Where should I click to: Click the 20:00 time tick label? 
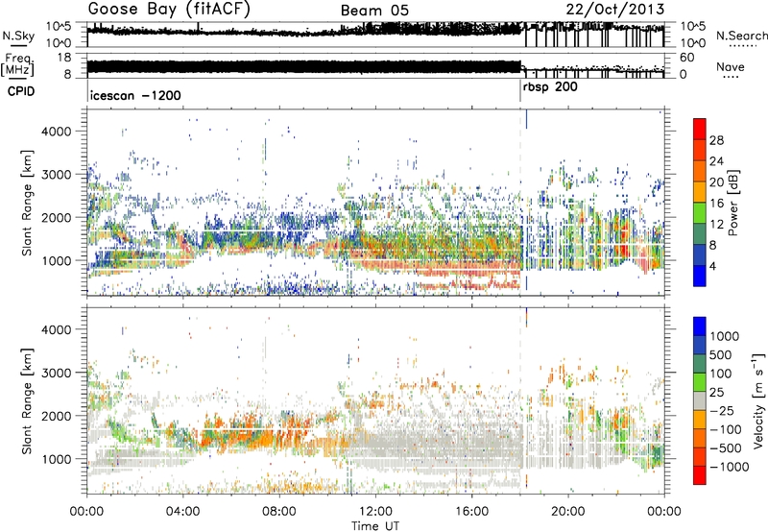[568, 512]
